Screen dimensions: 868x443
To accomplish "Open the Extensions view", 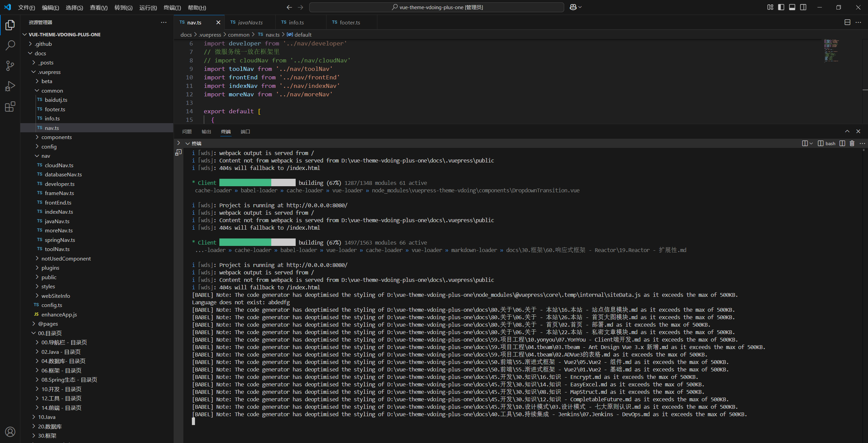I will tap(10, 107).
